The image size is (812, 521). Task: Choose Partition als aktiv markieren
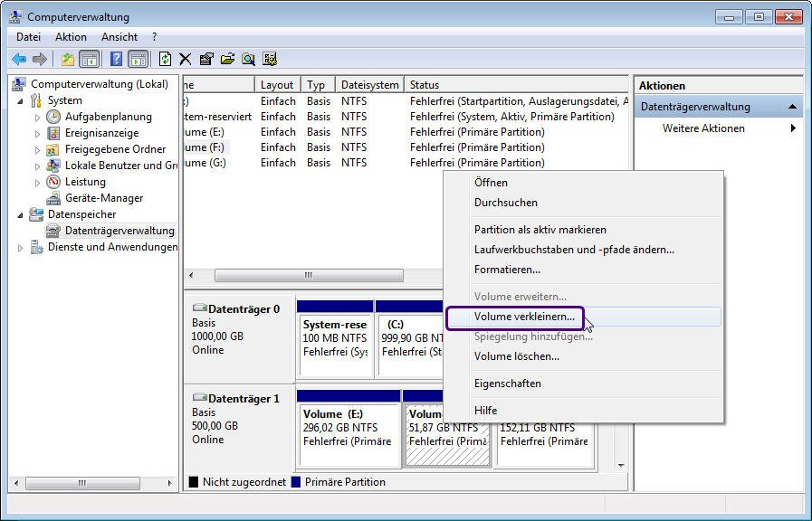coord(584,230)
